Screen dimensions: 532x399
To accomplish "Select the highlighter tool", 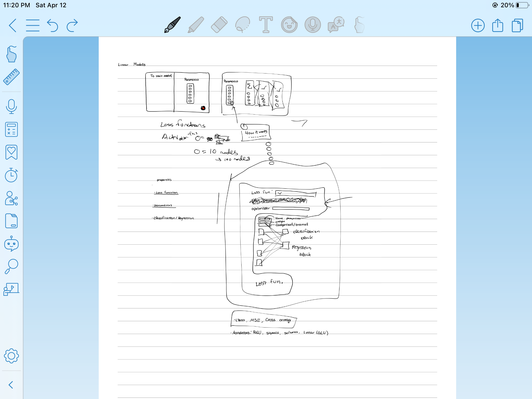I will point(196,25).
